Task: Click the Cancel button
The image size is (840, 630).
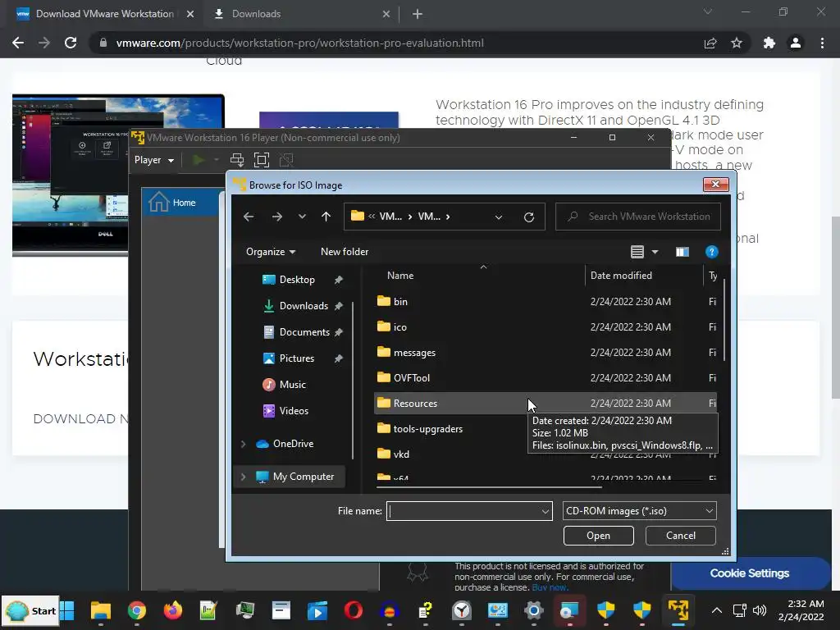Action: point(680,536)
